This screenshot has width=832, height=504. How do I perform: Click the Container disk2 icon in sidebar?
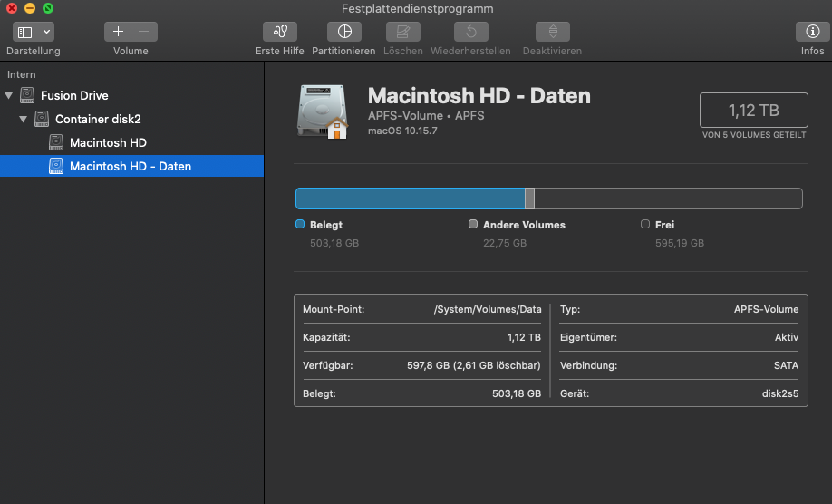(x=42, y=119)
